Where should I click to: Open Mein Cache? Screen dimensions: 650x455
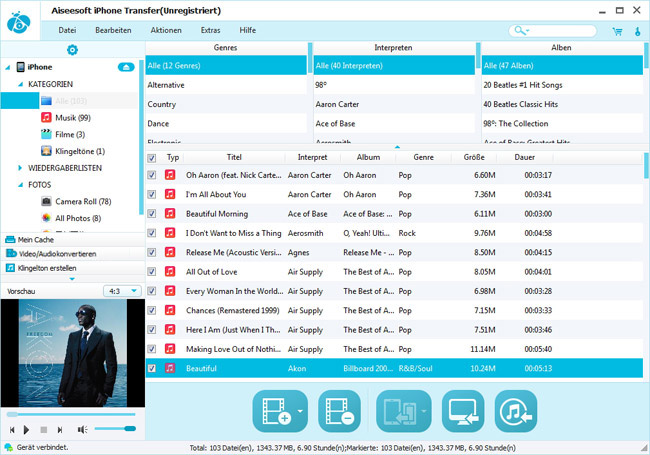click(73, 240)
